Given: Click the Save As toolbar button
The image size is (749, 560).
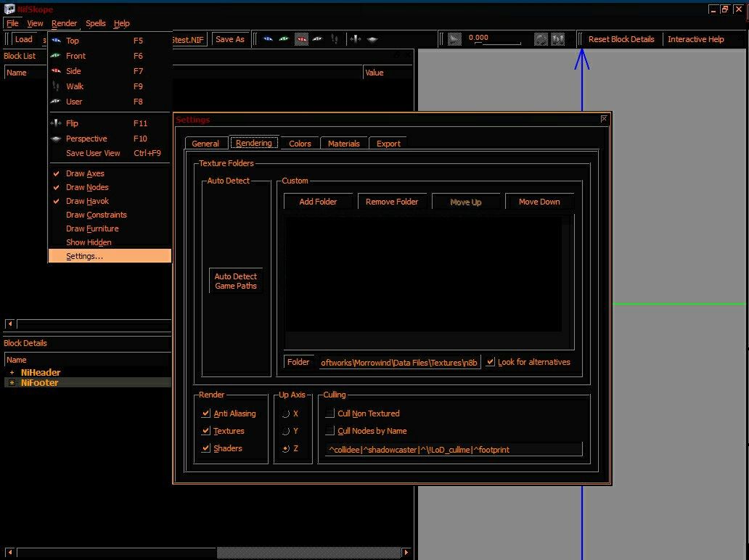Looking at the screenshot, I should (230, 39).
